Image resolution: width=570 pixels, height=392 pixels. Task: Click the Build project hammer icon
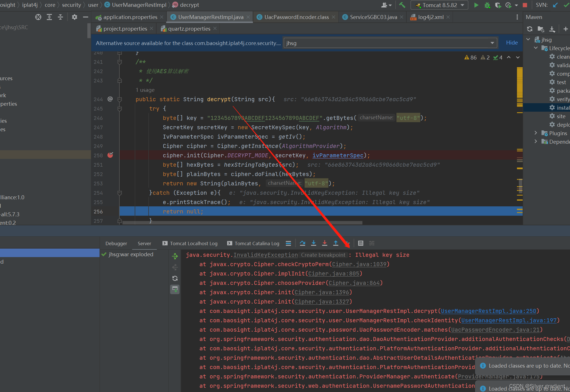coord(402,5)
